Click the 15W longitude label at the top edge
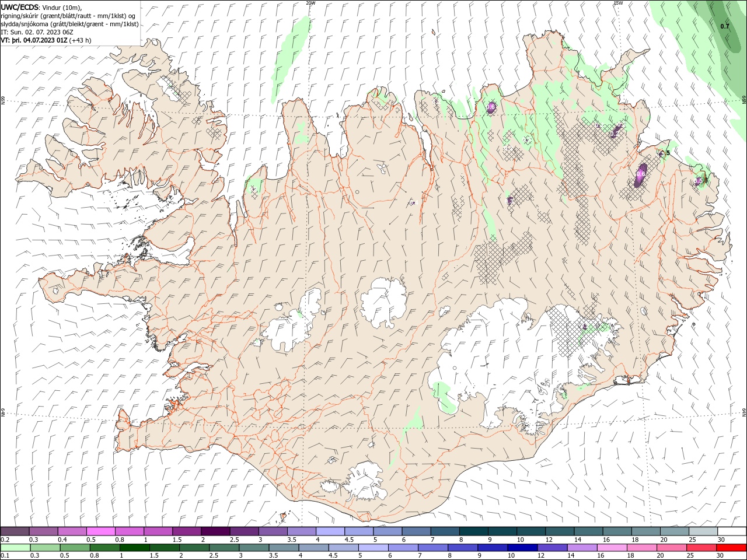 pos(618,3)
